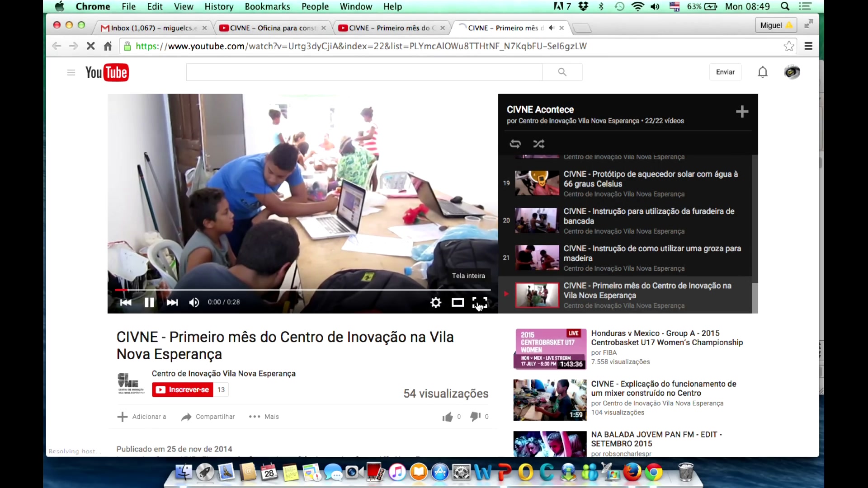Skip to next video in player
This screenshot has width=868, height=488.
(x=172, y=302)
